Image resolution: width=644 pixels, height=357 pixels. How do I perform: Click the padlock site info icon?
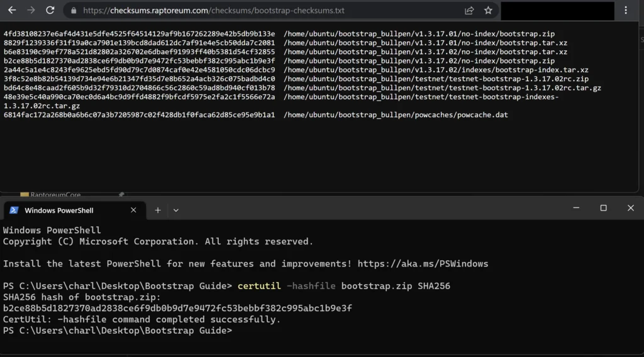[x=74, y=11]
